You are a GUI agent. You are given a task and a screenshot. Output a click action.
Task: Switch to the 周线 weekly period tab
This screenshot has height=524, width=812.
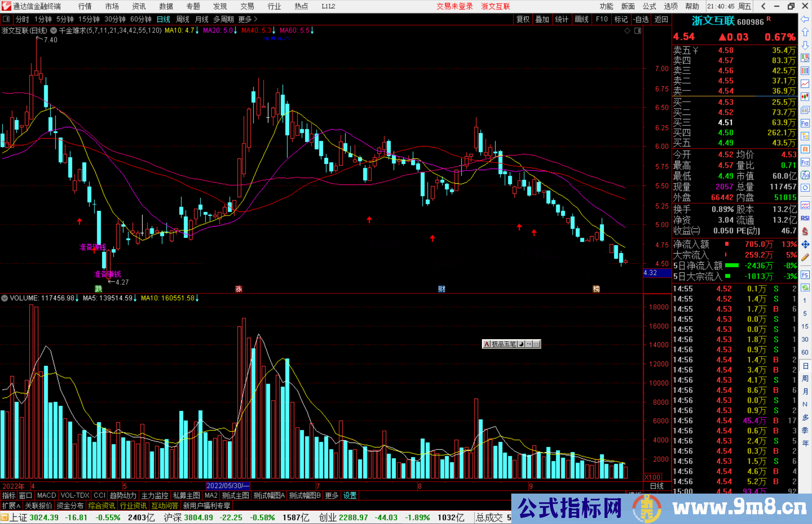[x=183, y=19]
